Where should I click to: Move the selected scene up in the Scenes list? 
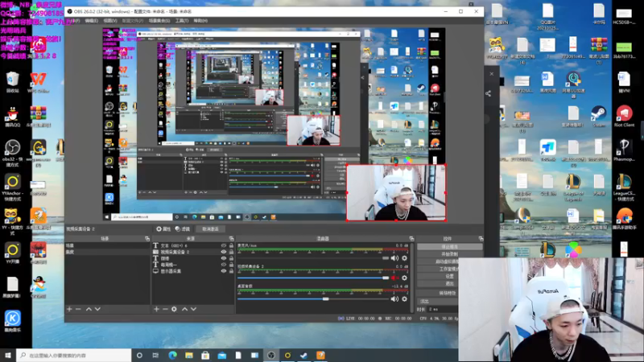pyautogui.click(x=89, y=309)
